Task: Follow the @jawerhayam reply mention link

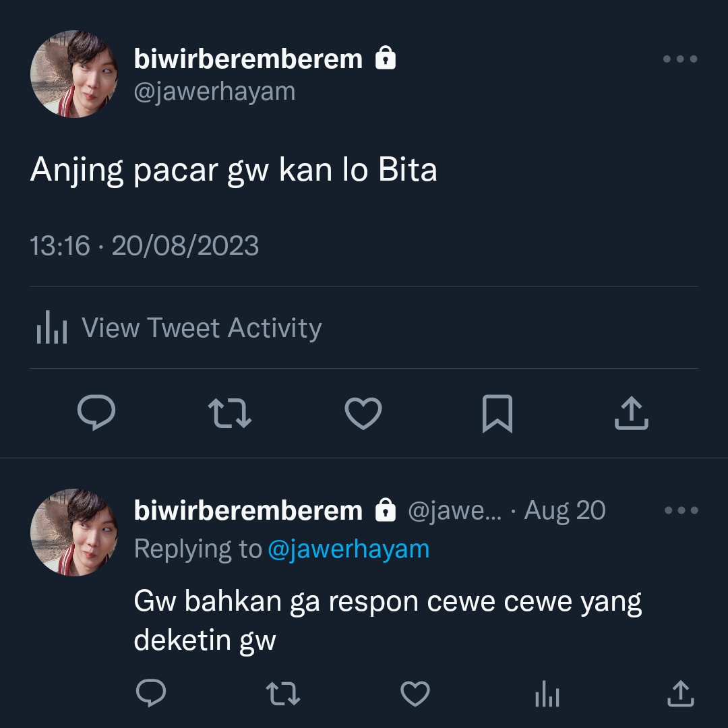Action: point(348,549)
